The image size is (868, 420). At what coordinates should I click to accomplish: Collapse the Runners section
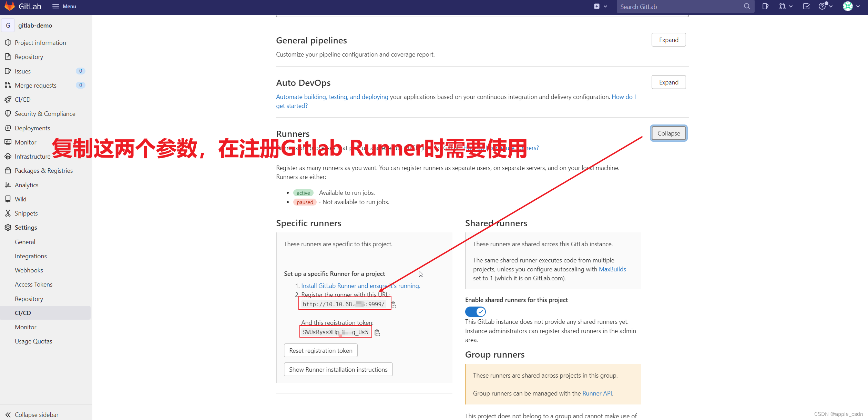tap(668, 133)
